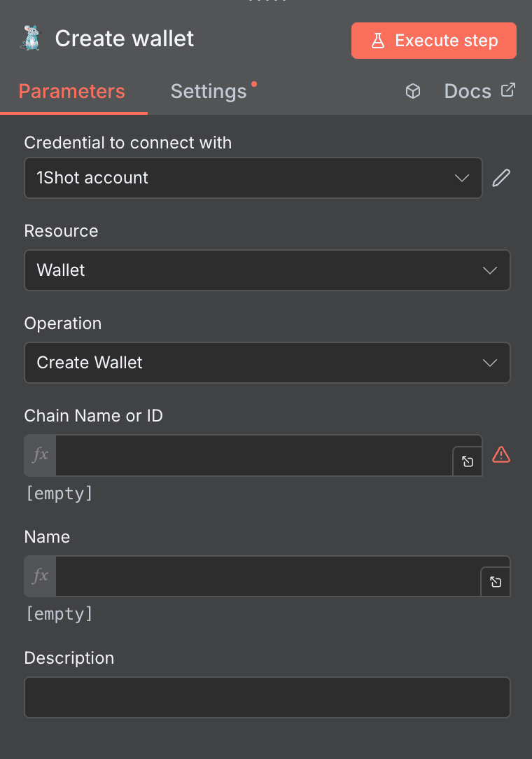Switch to the Settings tab
The width and height of the screenshot is (532, 759).
209,91
